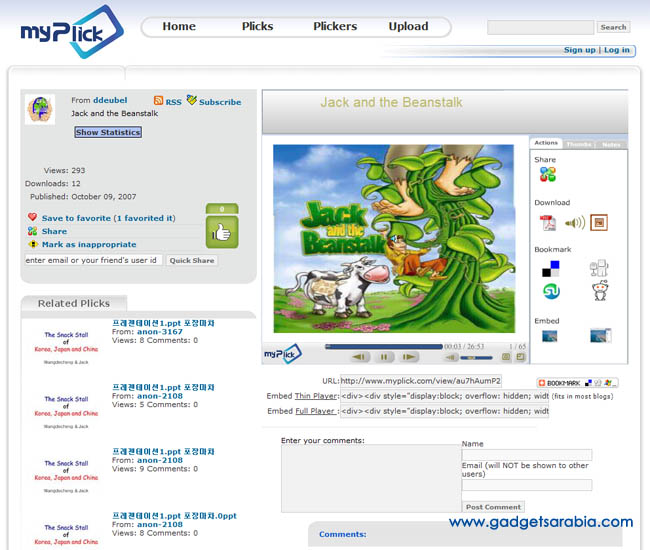This screenshot has width=650, height=550.
Task: Click the Jack and the Beanstalk slide
Action: pos(394,238)
